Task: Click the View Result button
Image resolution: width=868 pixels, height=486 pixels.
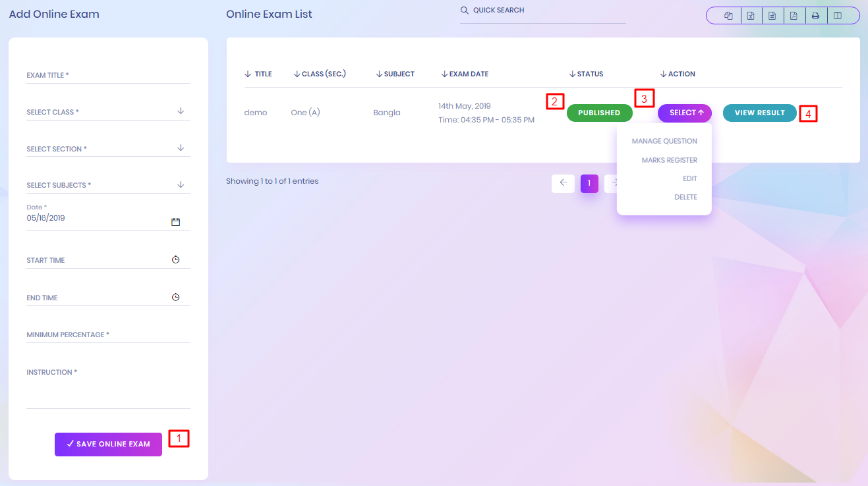Action: tap(759, 113)
